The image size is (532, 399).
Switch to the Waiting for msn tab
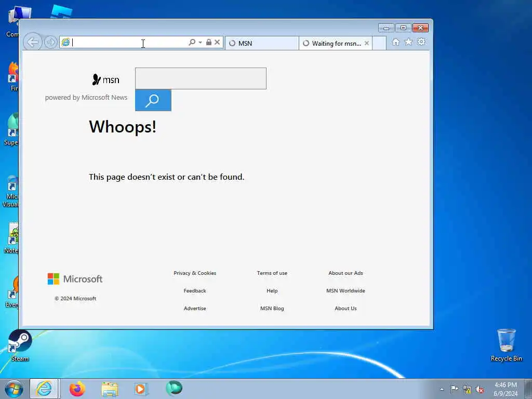click(332, 43)
